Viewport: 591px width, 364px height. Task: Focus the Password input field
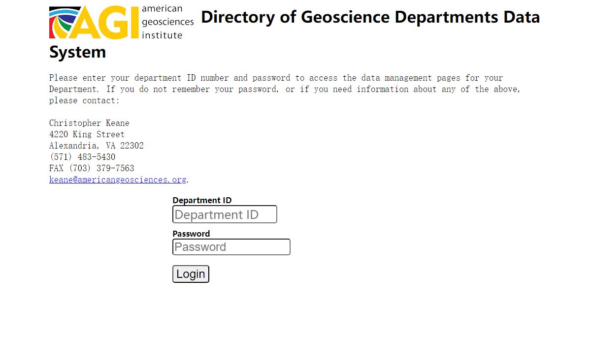(231, 247)
